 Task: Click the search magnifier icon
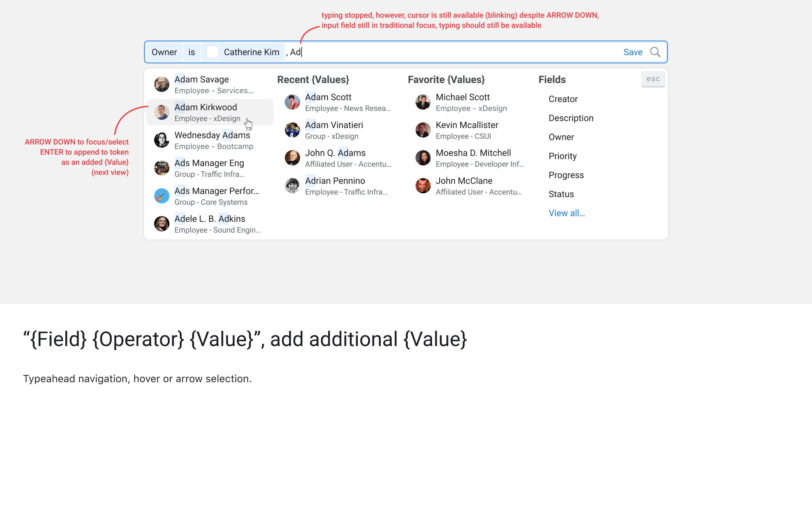click(655, 52)
